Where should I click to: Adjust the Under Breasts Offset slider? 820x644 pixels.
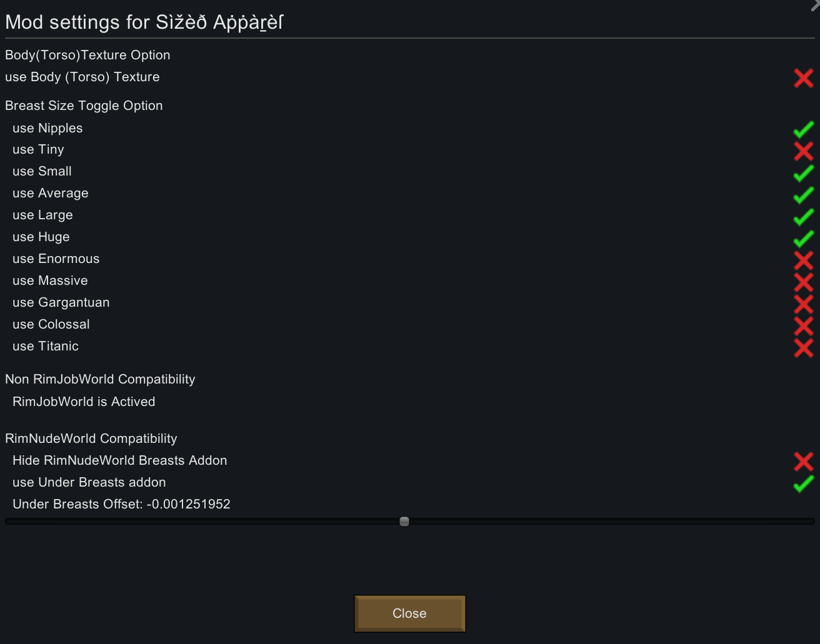pyautogui.click(x=404, y=521)
